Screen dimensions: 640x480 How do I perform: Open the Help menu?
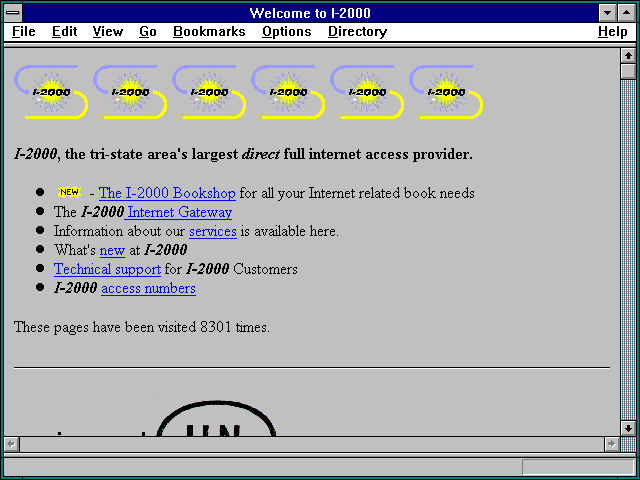coord(612,31)
